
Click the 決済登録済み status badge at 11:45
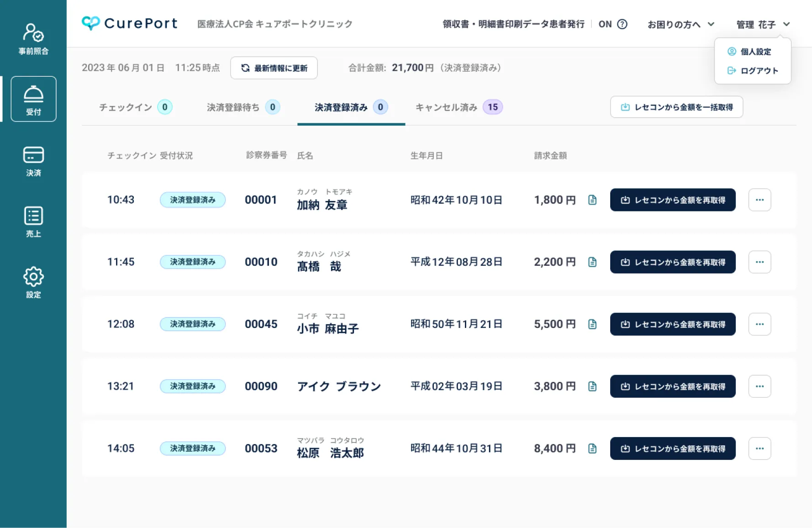pyautogui.click(x=193, y=262)
